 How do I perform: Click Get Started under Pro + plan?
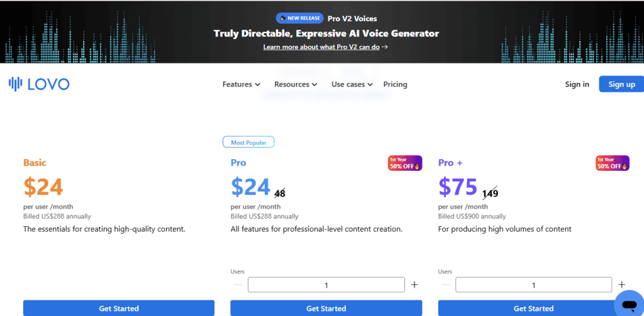[533, 308]
